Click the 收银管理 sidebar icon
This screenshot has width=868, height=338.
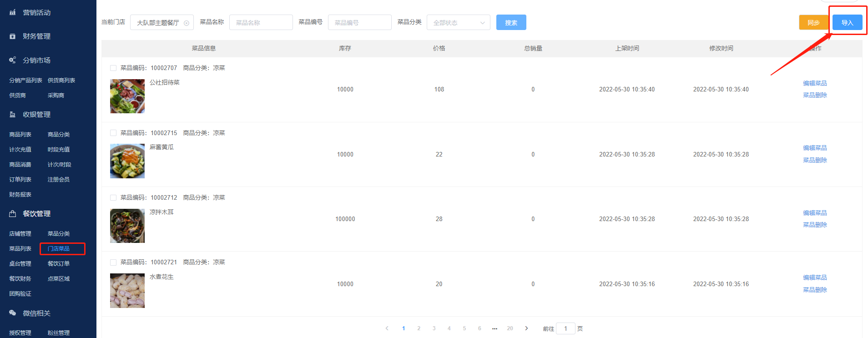(x=13, y=115)
